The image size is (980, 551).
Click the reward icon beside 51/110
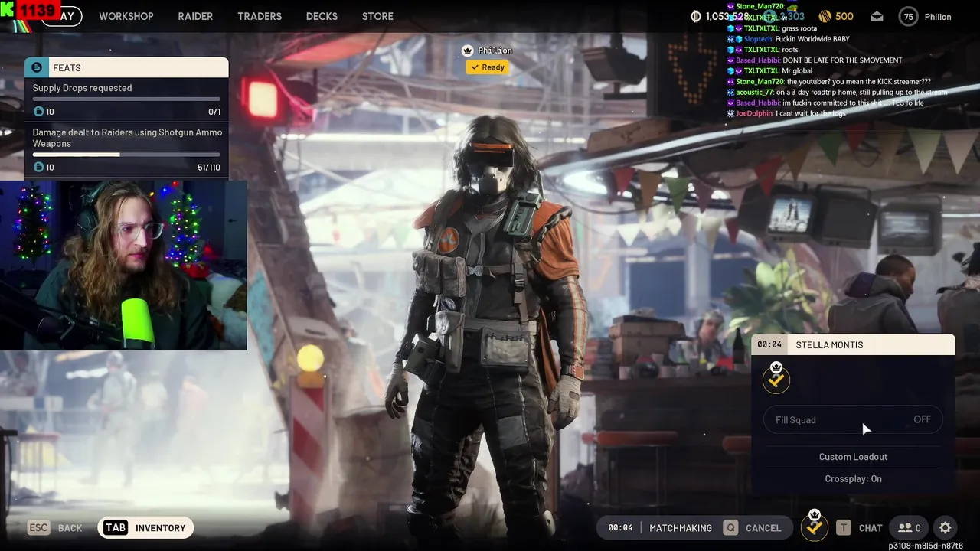point(38,167)
